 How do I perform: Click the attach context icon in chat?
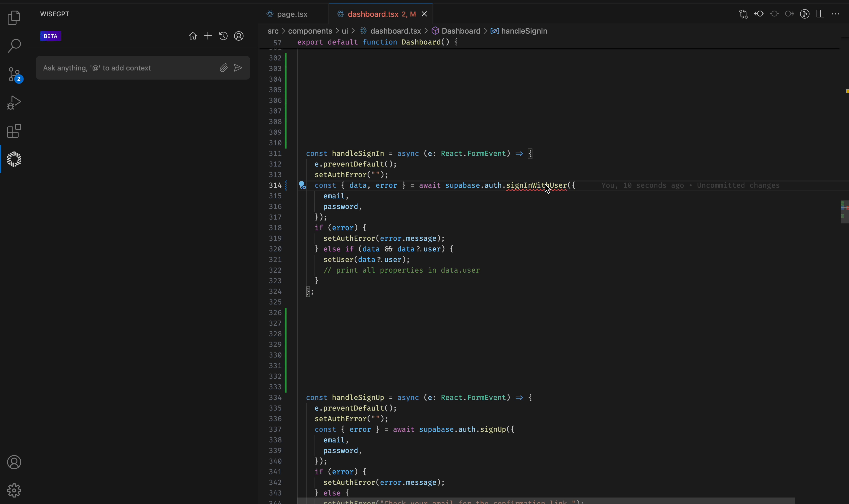[x=223, y=68]
